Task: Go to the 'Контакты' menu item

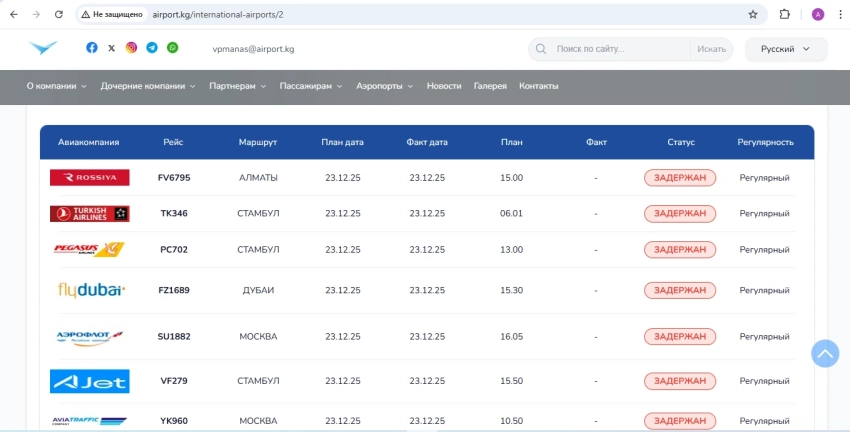Action: tap(538, 86)
